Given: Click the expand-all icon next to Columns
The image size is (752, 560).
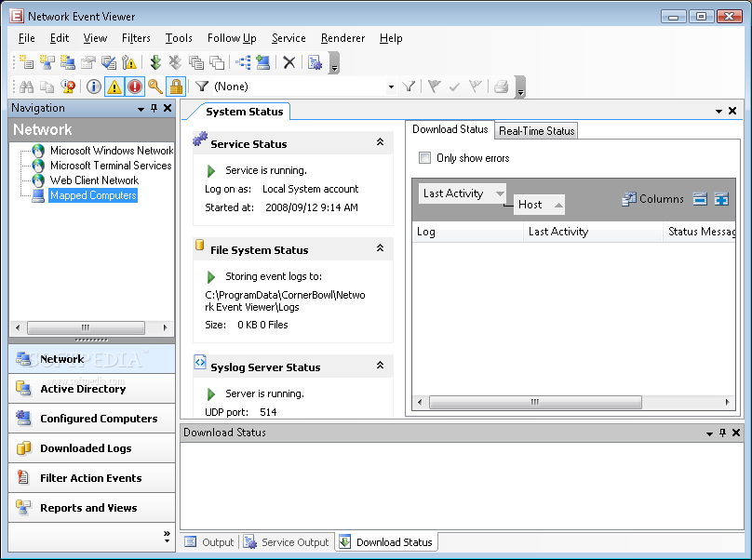Looking at the screenshot, I should click(721, 198).
